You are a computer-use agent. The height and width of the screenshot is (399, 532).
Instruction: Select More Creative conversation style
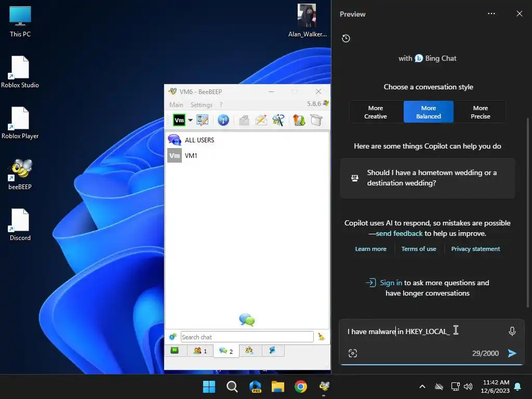376,112
